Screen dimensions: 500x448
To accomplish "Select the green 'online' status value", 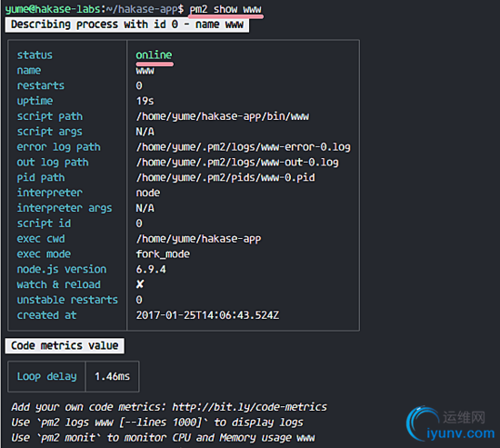I will [x=154, y=55].
